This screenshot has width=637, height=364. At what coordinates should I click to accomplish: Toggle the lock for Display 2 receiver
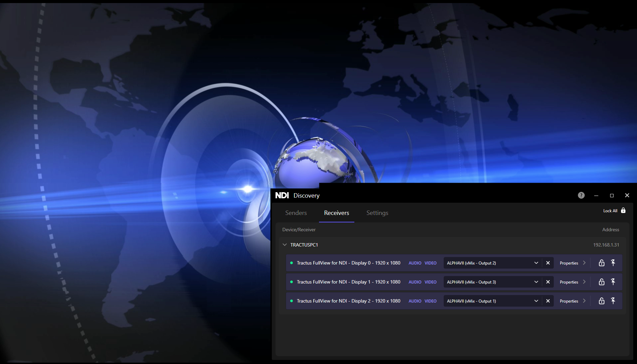tap(601, 301)
